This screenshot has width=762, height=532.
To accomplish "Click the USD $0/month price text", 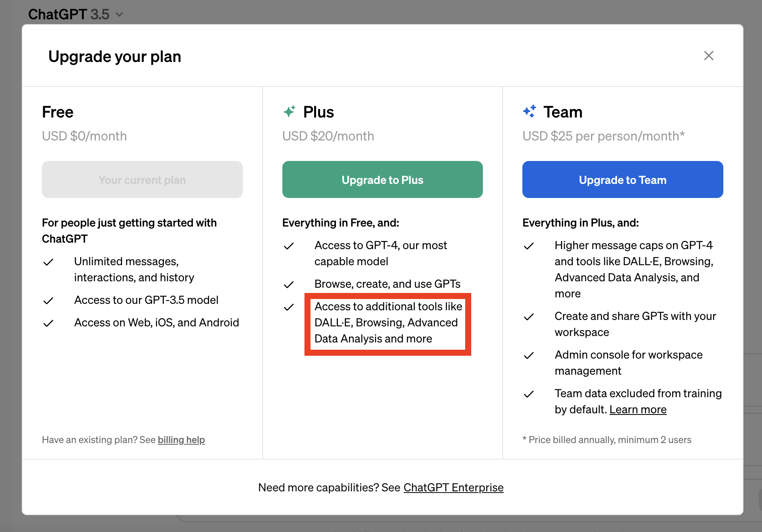I will 84,136.
